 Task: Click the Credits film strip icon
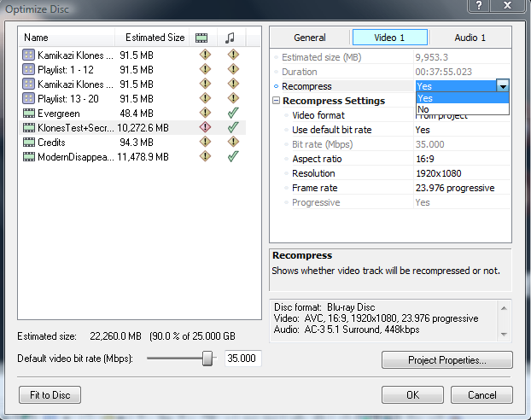(x=28, y=142)
